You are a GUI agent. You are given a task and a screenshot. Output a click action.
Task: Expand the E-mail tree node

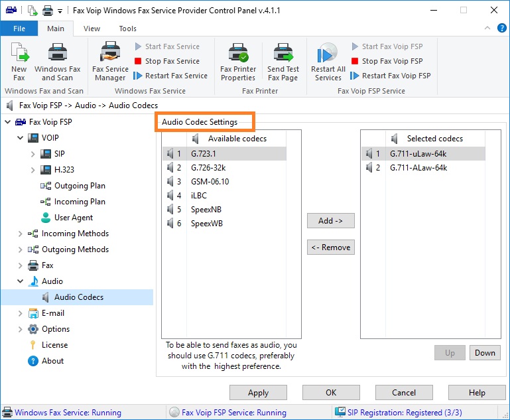(20, 313)
